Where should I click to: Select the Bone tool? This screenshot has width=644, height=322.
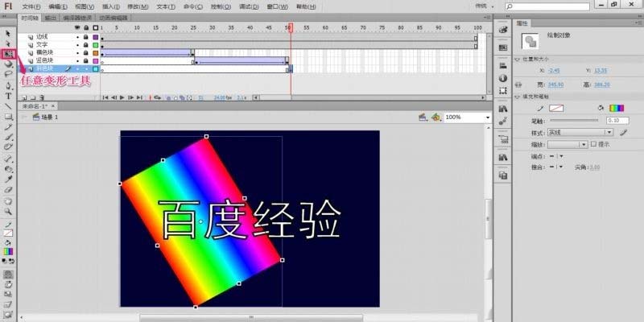(8, 159)
